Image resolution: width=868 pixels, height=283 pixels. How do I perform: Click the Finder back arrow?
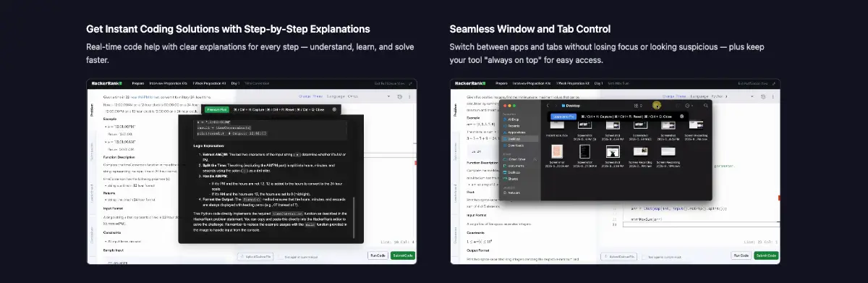click(548, 106)
